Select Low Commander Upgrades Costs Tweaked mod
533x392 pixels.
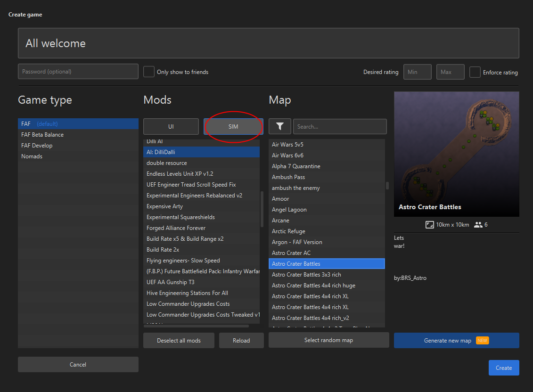(201, 315)
